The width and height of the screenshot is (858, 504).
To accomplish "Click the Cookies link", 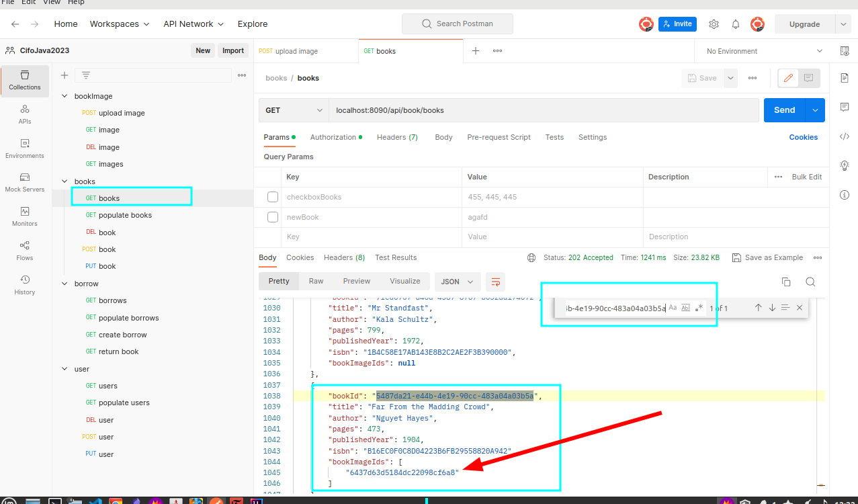I will pos(804,137).
